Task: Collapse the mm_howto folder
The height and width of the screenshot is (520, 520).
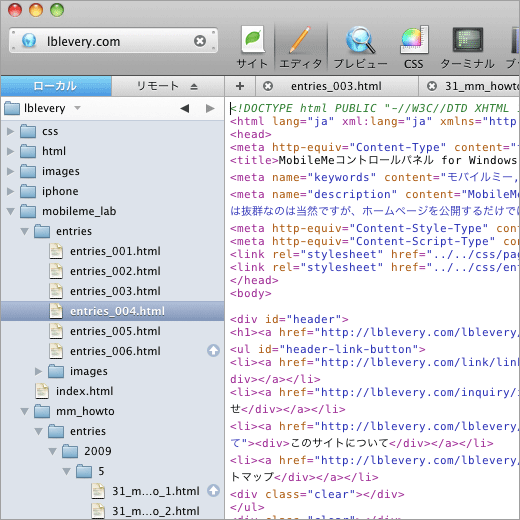Action: click(25, 411)
